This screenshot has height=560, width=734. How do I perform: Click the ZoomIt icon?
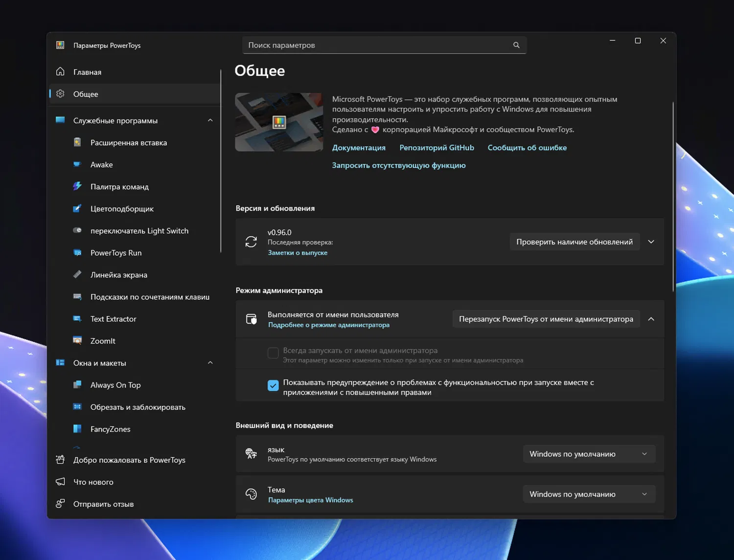click(x=77, y=340)
